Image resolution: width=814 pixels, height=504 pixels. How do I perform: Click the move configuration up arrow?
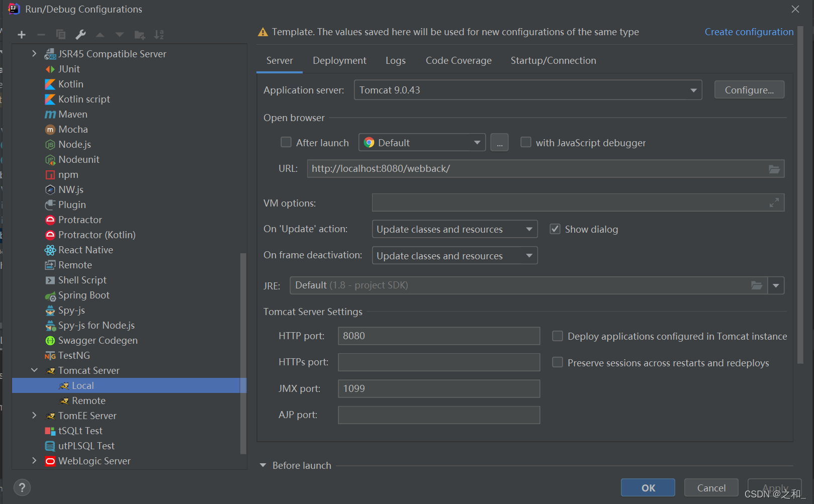pyautogui.click(x=100, y=35)
